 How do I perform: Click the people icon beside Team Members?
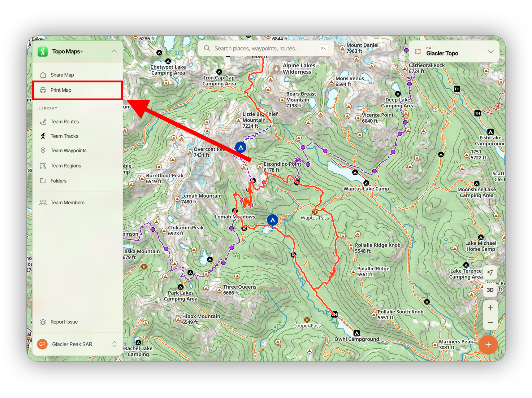[43, 203]
